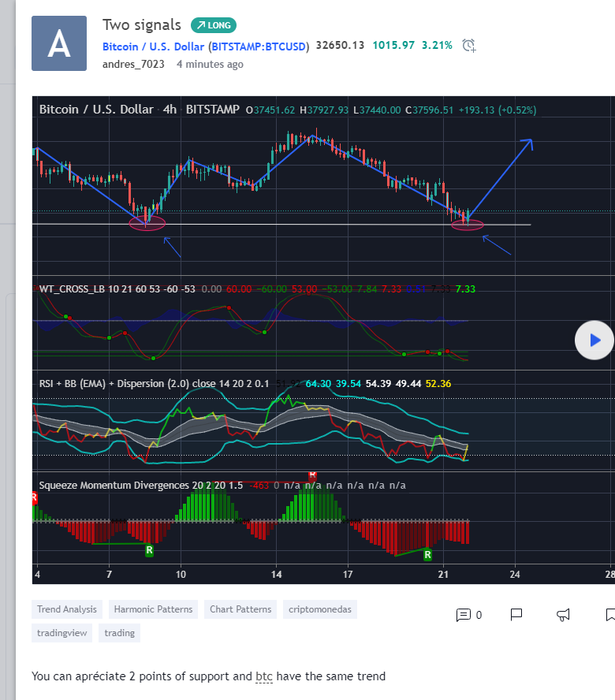Click the flag report icon
This screenshot has height=700, width=615.
516,614
